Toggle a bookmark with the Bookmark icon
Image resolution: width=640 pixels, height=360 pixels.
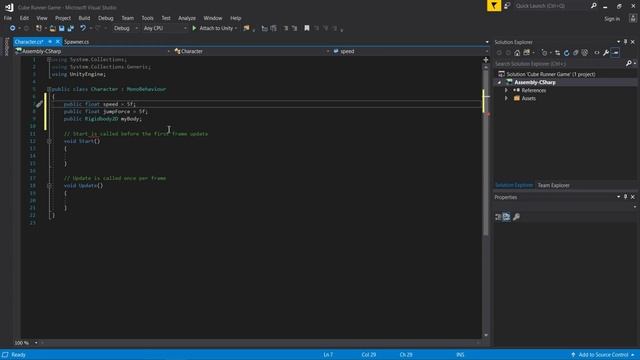click(x=307, y=28)
